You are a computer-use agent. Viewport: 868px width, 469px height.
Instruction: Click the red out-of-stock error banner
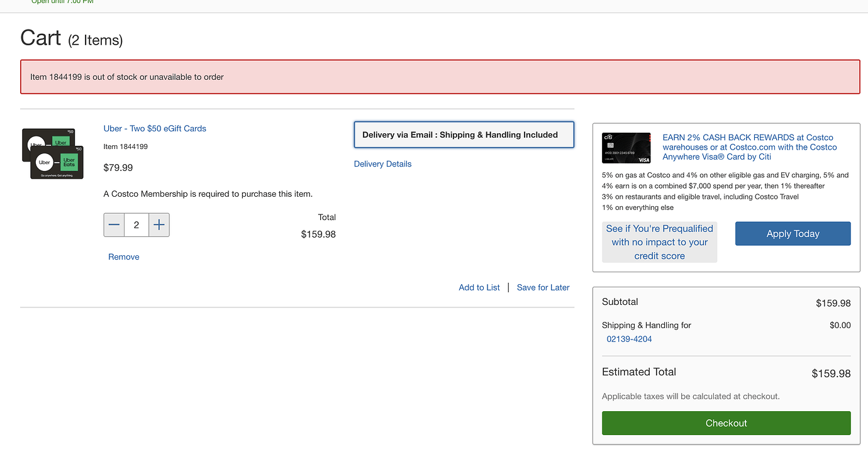(x=440, y=77)
